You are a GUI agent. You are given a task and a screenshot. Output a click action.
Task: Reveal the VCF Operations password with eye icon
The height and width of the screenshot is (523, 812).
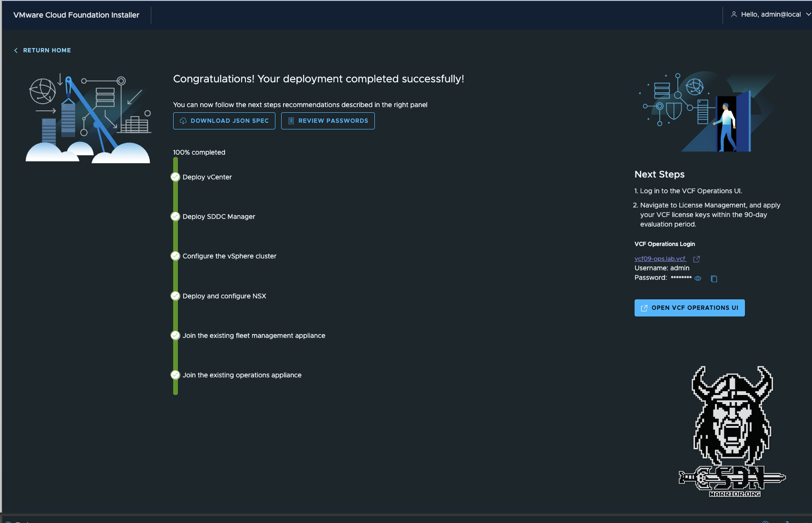coord(698,278)
